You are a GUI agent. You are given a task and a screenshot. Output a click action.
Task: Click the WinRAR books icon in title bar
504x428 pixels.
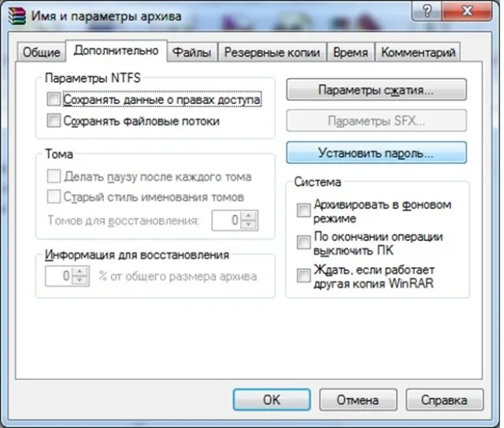pos(17,16)
